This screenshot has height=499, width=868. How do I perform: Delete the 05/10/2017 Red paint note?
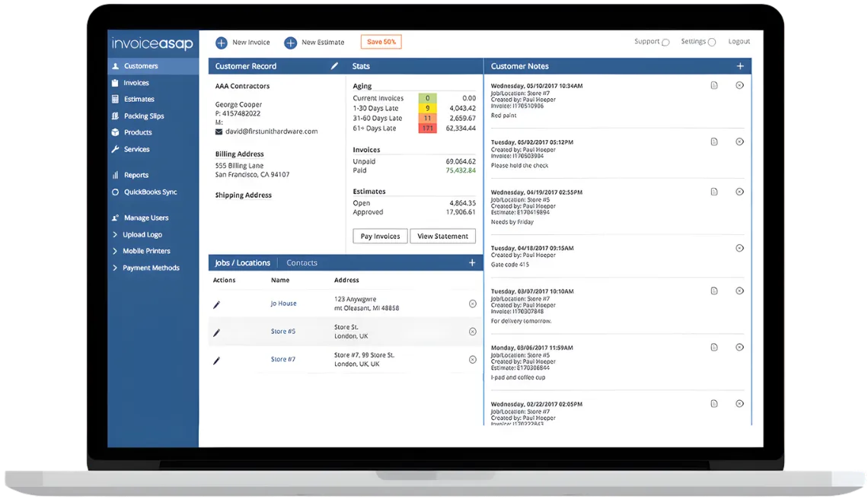point(739,85)
